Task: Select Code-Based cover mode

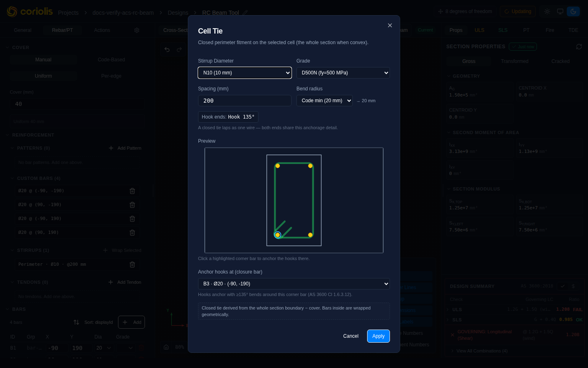Action: point(111,60)
